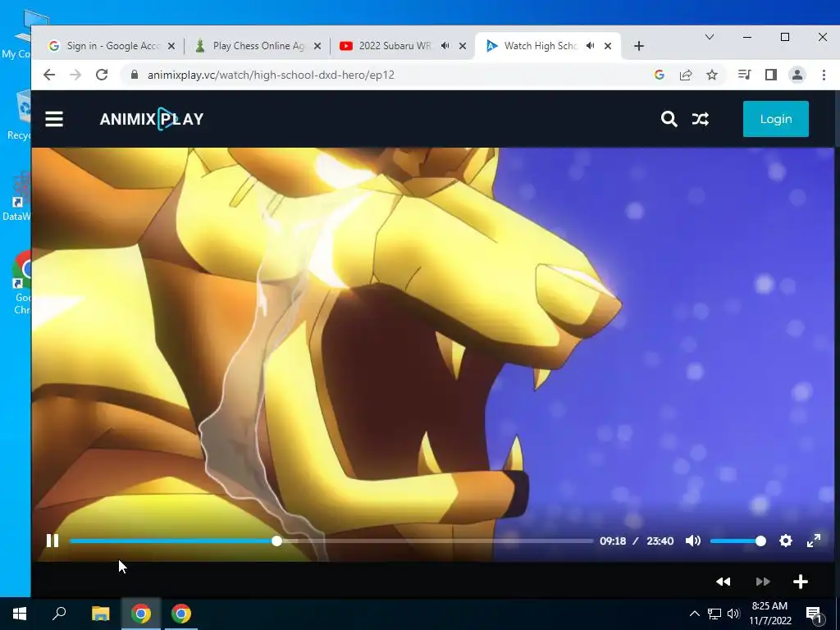840x630 pixels.
Task: Open the Chrome profile avatar menu
Action: coord(797,75)
